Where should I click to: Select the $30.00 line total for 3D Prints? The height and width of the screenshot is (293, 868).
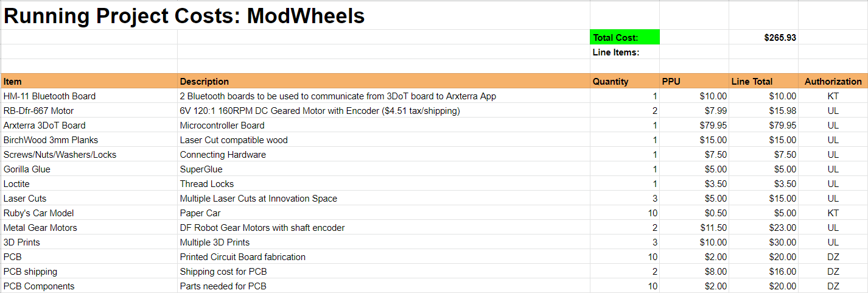(x=764, y=242)
